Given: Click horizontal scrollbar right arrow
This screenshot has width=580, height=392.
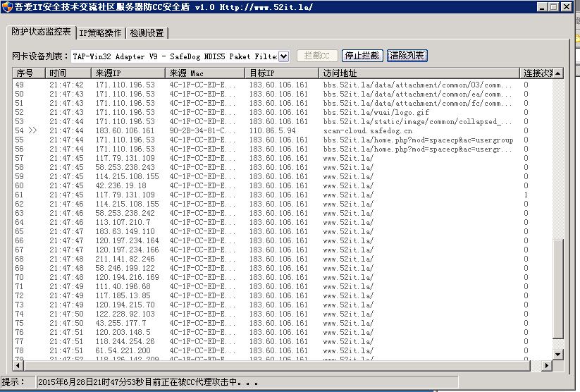Looking at the screenshot, I should pos(547,366).
